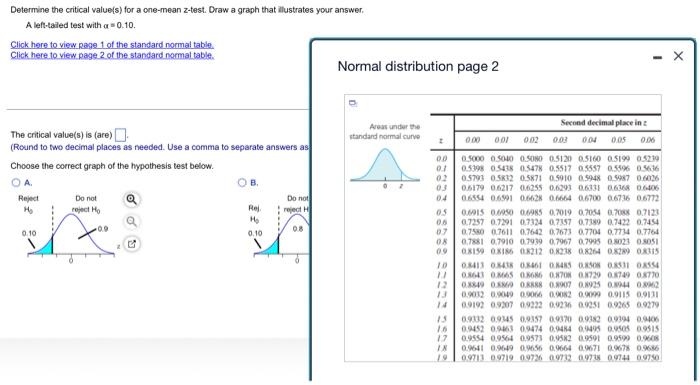The image size is (700, 385).
Task: Click table value 0.5000 in row 0.0
Action: point(472,159)
